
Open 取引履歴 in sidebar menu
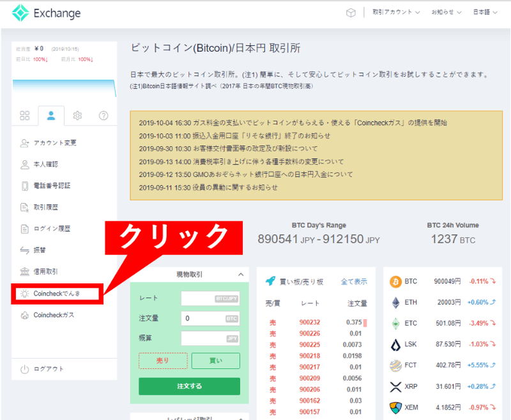pyautogui.click(x=45, y=207)
